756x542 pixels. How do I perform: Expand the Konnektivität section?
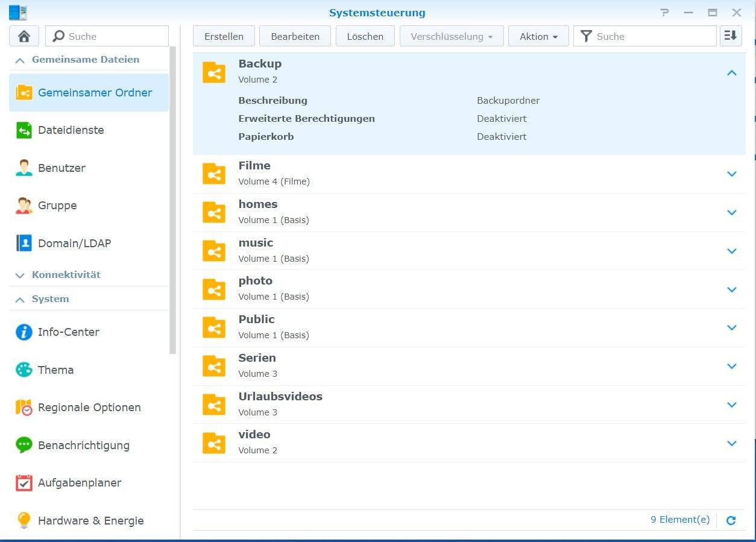(x=20, y=275)
